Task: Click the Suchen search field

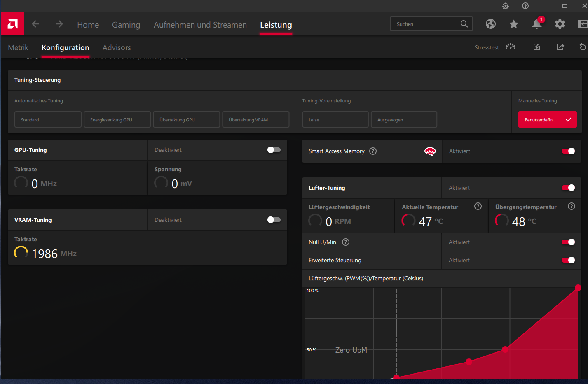Action: click(431, 24)
